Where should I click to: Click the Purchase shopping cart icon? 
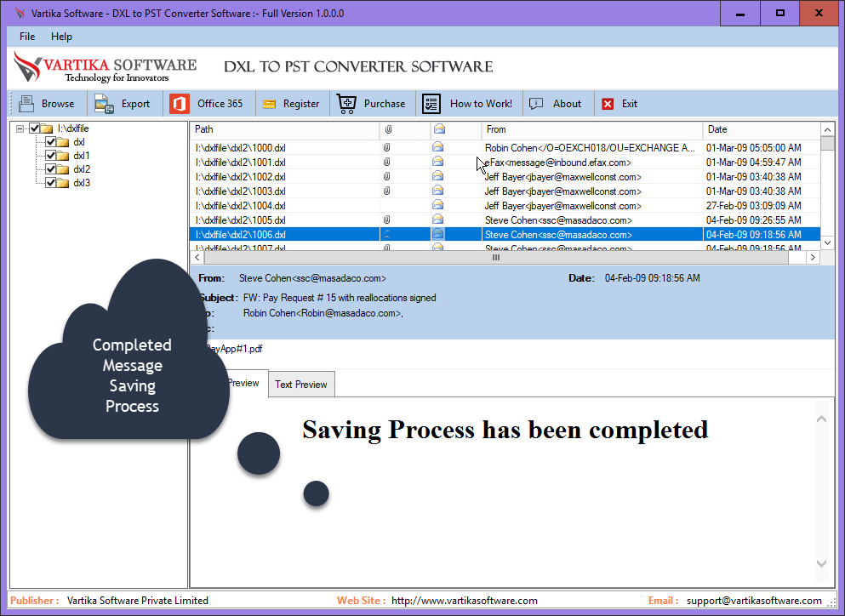(x=346, y=104)
